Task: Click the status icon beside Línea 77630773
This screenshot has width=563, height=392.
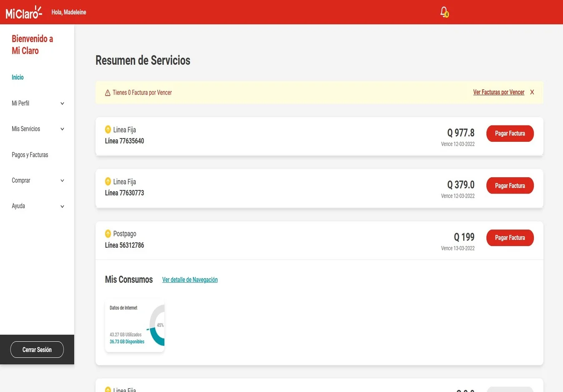Action: point(108,181)
